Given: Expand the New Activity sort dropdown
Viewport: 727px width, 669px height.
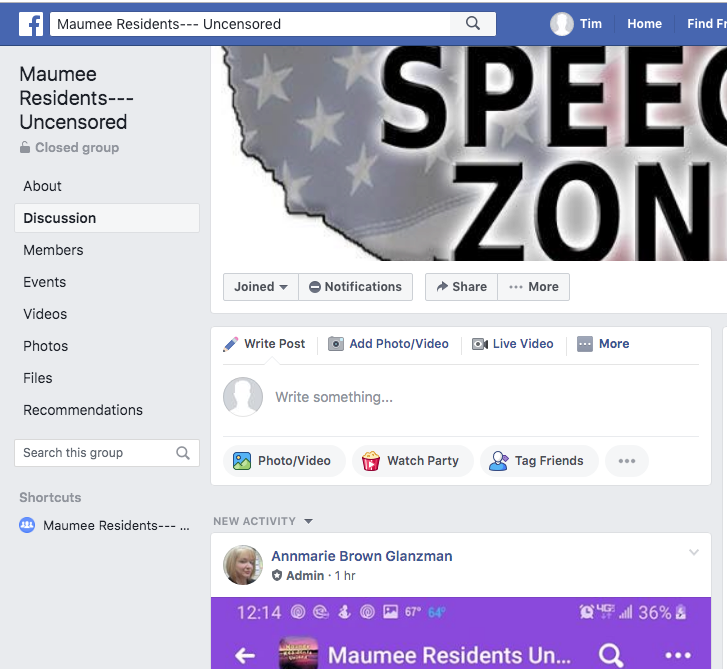Looking at the screenshot, I should click(x=308, y=522).
